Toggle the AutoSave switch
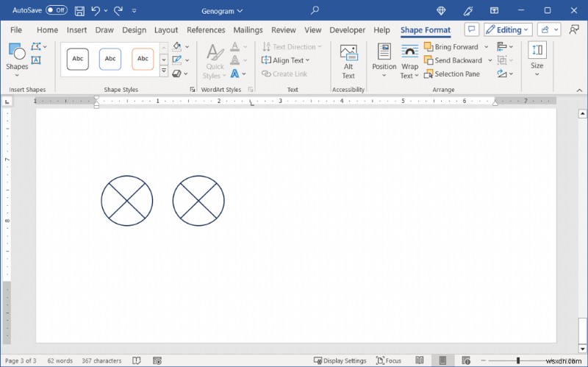The image size is (588, 367). pos(57,10)
